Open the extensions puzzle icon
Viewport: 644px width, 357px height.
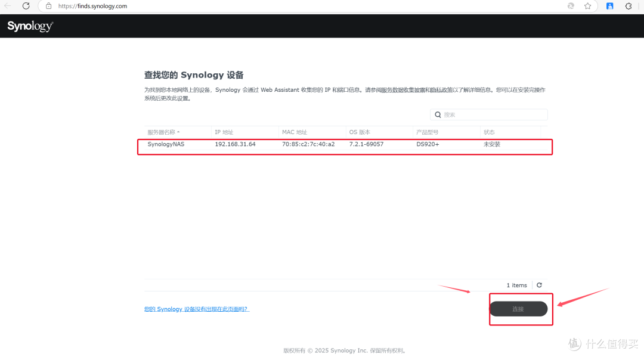(628, 6)
